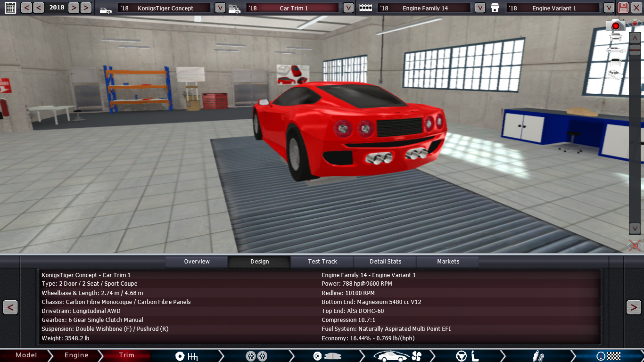Expand the KonigsTiger Concept model dropdown
The width and height of the screenshot is (644, 362).
click(220, 8)
